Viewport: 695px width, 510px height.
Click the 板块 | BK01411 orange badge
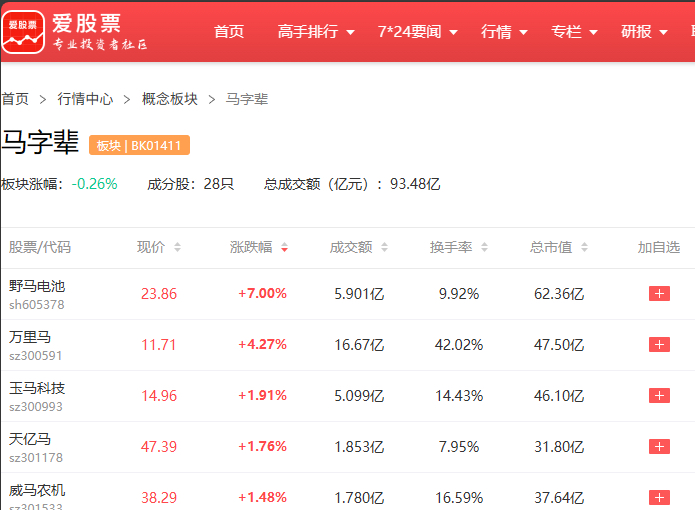click(x=139, y=145)
